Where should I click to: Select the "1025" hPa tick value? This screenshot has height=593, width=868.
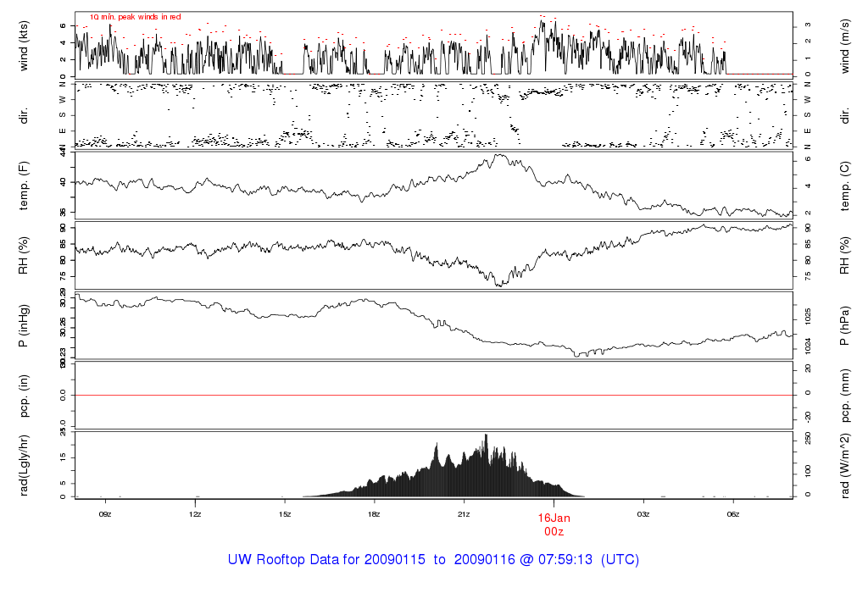[x=808, y=317]
